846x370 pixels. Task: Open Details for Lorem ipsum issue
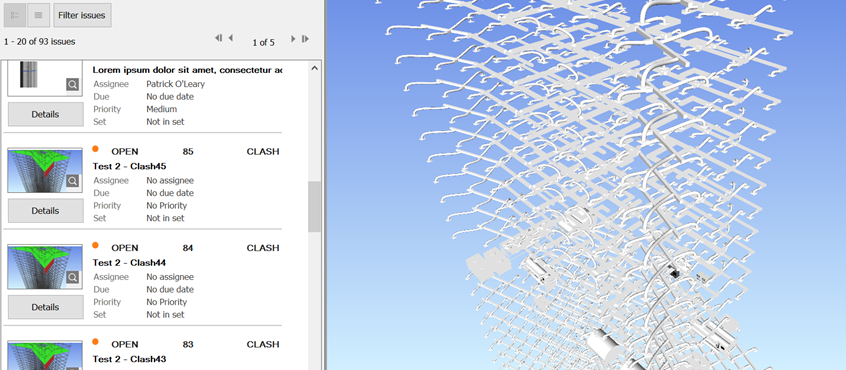tap(45, 114)
